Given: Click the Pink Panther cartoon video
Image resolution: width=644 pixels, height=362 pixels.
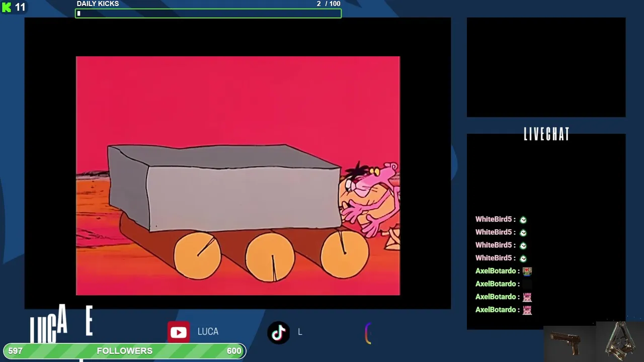Looking at the screenshot, I should click(238, 175).
